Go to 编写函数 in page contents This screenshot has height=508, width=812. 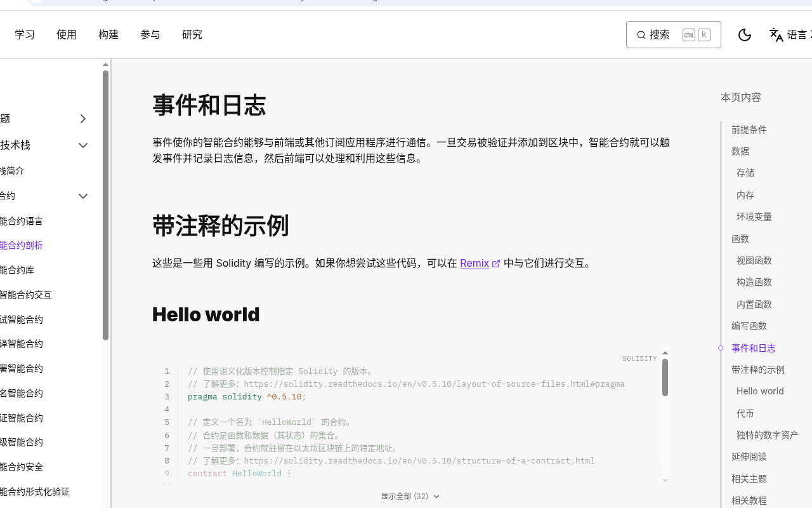pos(749,326)
